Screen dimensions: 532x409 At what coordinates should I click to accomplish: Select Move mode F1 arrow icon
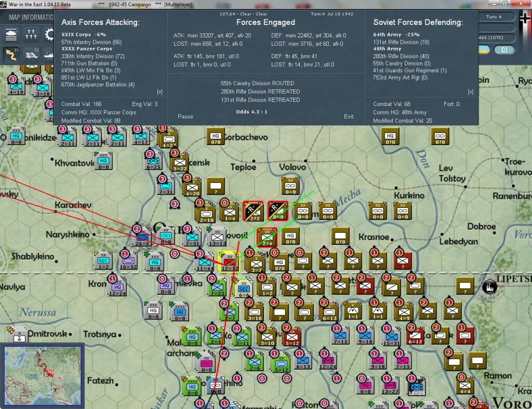(11, 54)
